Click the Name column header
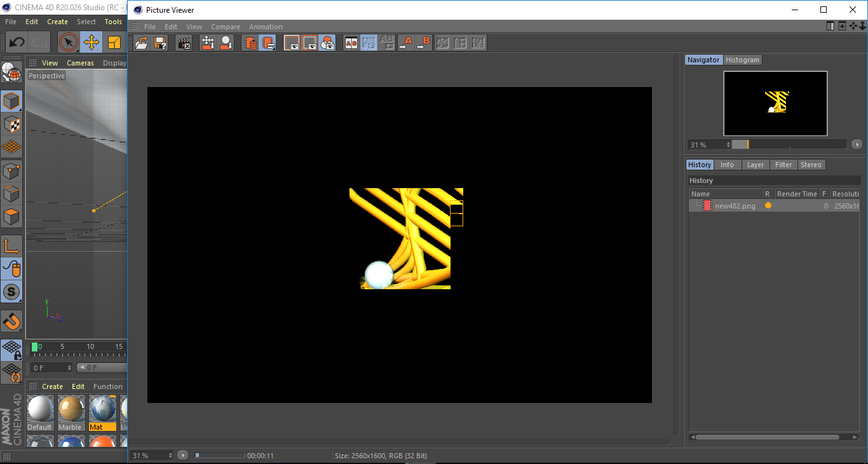This screenshot has height=464, width=868. [726, 194]
